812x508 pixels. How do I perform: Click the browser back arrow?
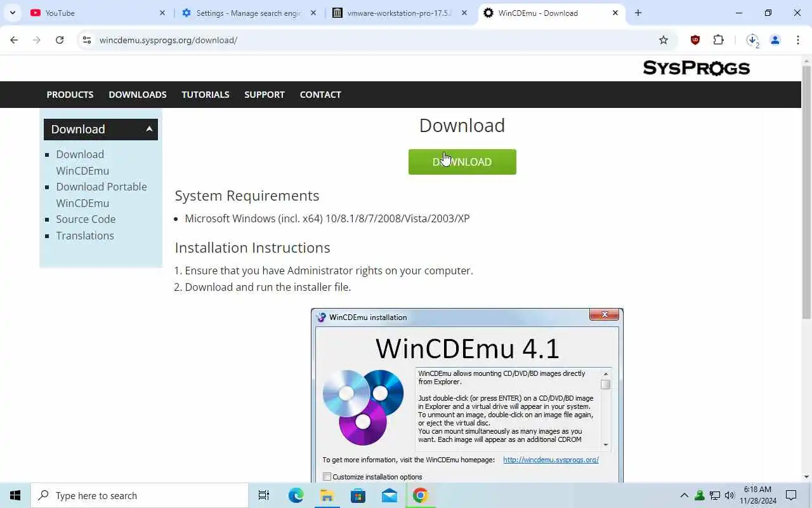click(14, 40)
